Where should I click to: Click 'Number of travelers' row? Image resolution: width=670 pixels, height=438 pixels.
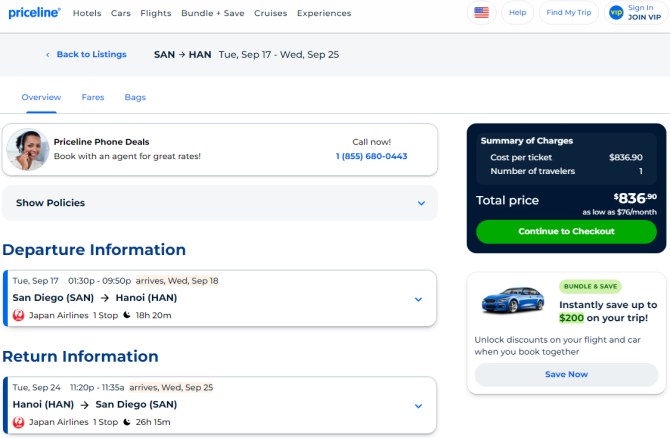pos(566,171)
